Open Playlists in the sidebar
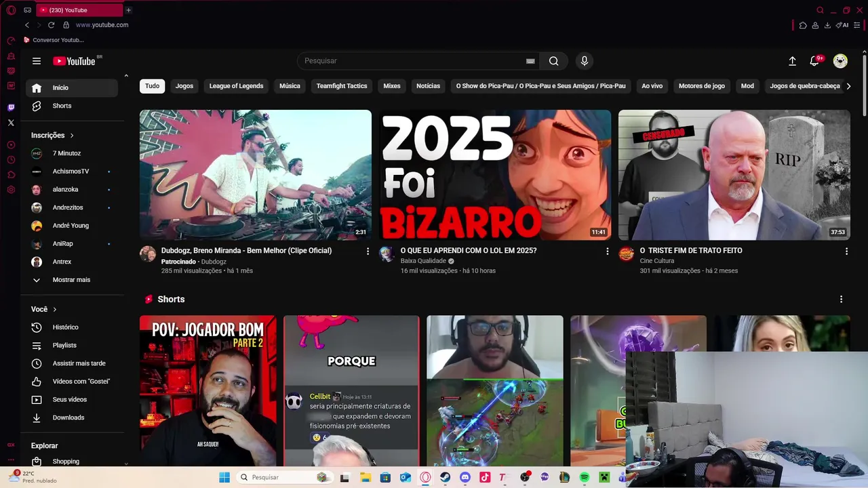868x488 pixels. click(72, 346)
